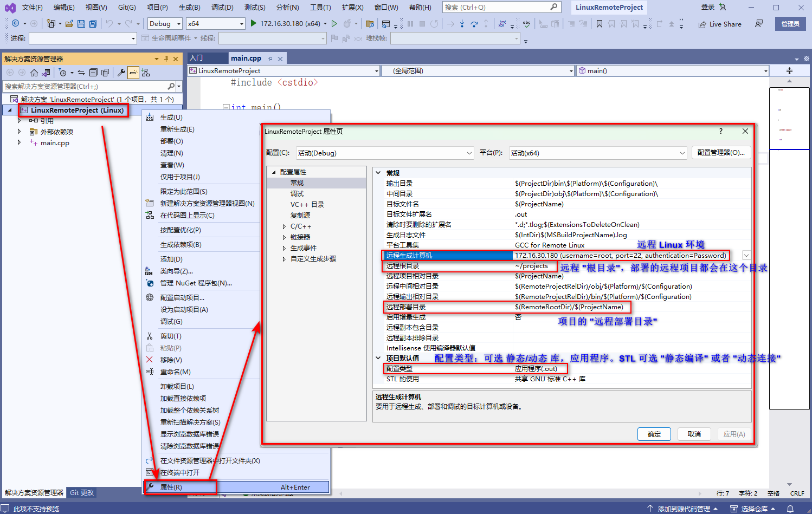Open the 远程生成计算机 value dropdown arrow
812x514 pixels.
pos(746,256)
